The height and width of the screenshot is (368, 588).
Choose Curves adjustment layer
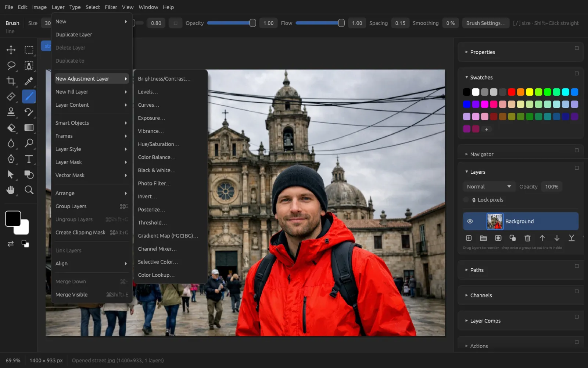click(171, 105)
